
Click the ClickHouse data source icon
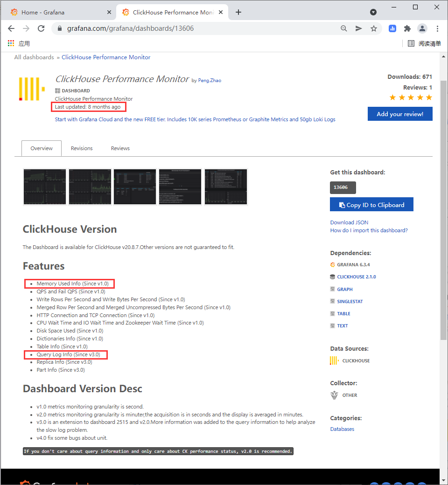[x=334, y=360]
